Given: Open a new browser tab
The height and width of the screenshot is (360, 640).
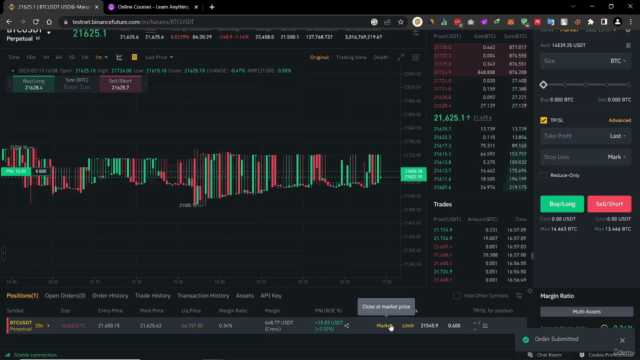Looking at the screenshot, I should tap(212, 7).
